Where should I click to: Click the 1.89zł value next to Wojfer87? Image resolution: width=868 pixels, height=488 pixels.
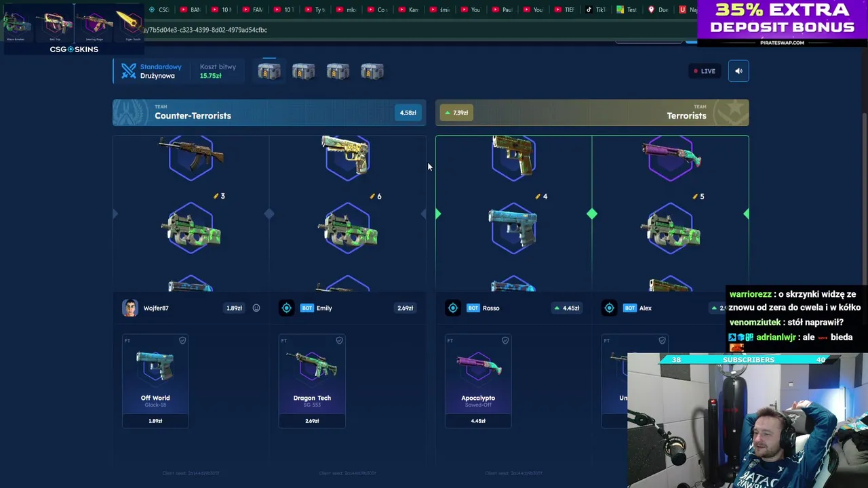(x=234, y=308)
